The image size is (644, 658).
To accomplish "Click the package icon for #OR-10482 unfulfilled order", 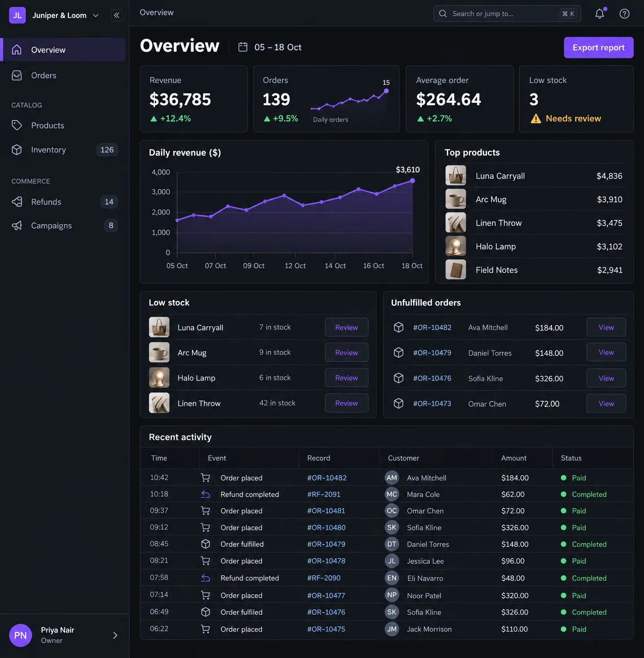I will [398, 327].
